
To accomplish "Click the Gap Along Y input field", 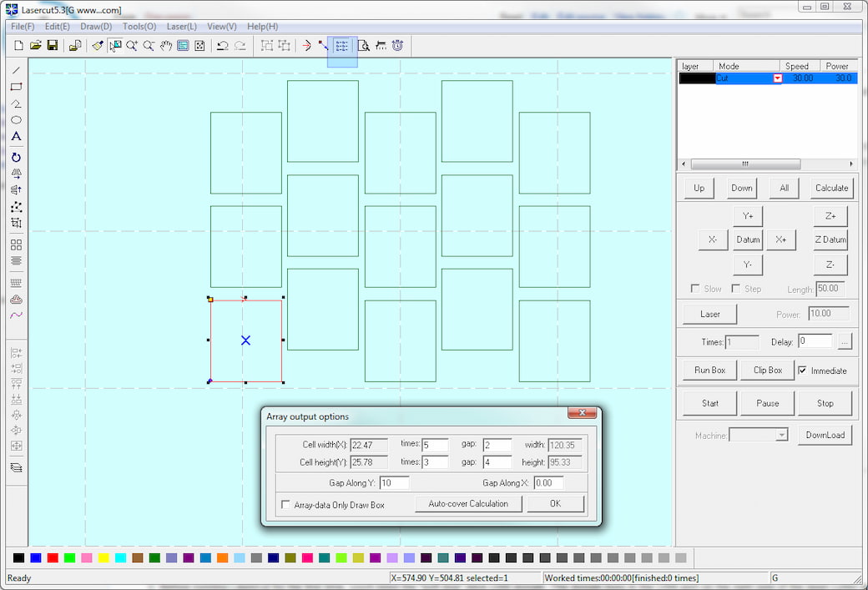I will tap(394, 483).
